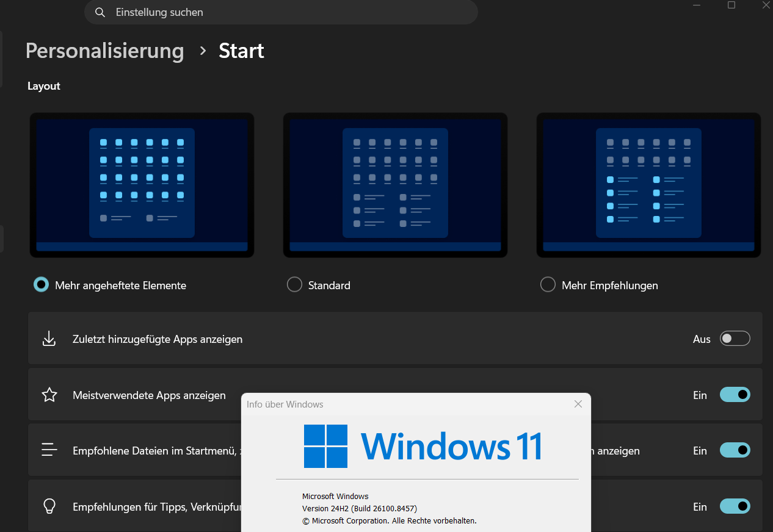This screenshot has height=532, width=773.
Task: Close the Info über Windows dialog
Action: pyautogui.click(x=578, y=404)
